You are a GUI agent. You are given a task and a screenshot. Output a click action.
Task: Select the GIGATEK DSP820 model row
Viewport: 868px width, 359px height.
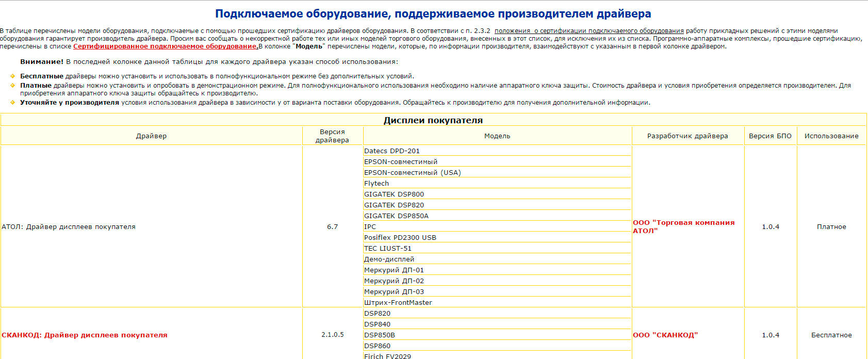(x=497, y=205)
